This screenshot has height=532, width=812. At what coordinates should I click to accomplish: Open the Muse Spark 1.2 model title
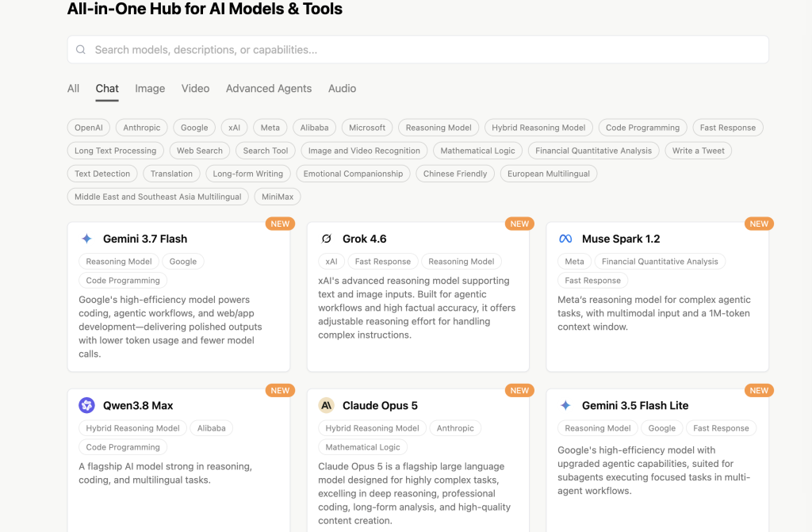click(x=621, y=239)
